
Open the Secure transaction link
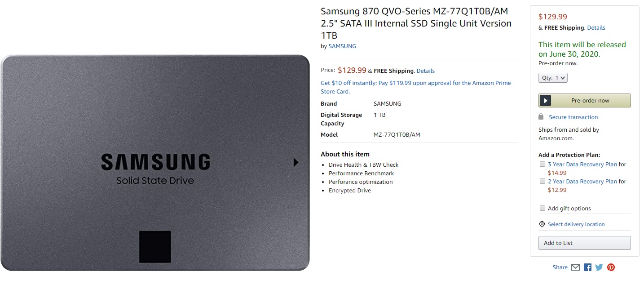pyautogui.click(x=573, y=117)
